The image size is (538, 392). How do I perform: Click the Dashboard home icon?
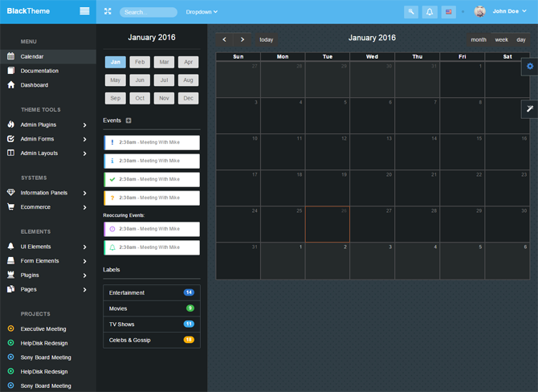pos(11,85)
